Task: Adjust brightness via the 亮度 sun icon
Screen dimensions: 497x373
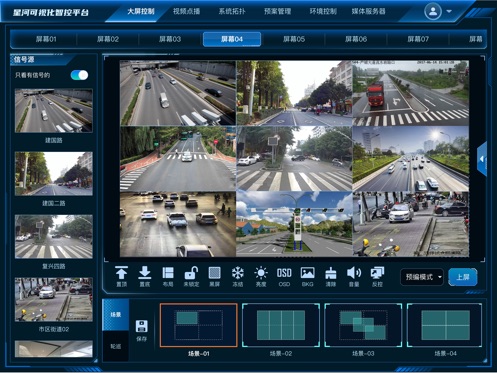Action: tap(261, 276)
